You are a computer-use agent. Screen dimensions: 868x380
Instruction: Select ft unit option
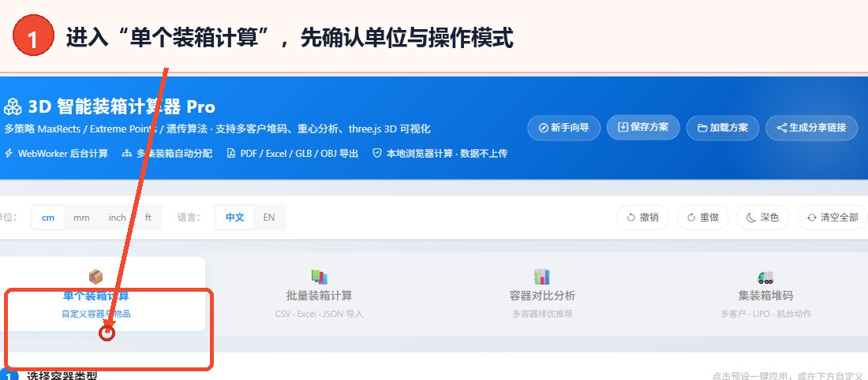(x=148, y=218)
